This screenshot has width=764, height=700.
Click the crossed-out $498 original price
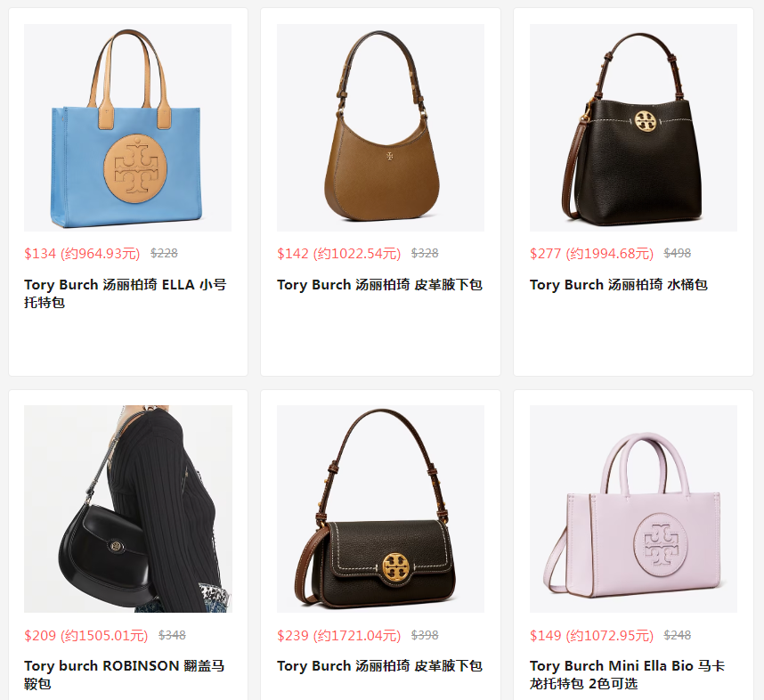pos(678,253)
